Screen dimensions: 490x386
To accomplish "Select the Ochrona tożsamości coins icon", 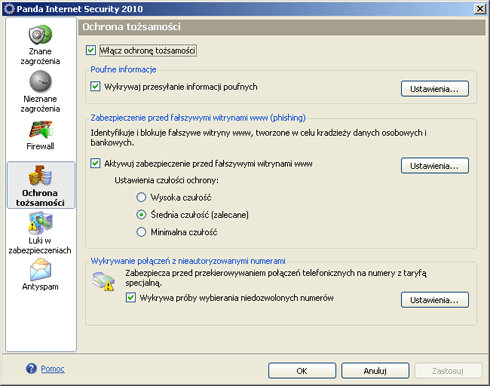I will tap(40, 175).
